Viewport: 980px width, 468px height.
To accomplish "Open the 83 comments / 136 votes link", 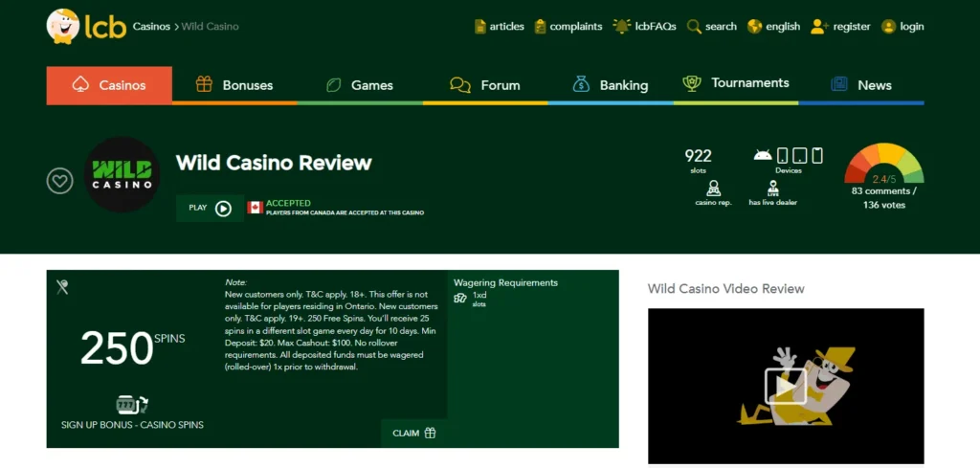I will tap(883, 198).
